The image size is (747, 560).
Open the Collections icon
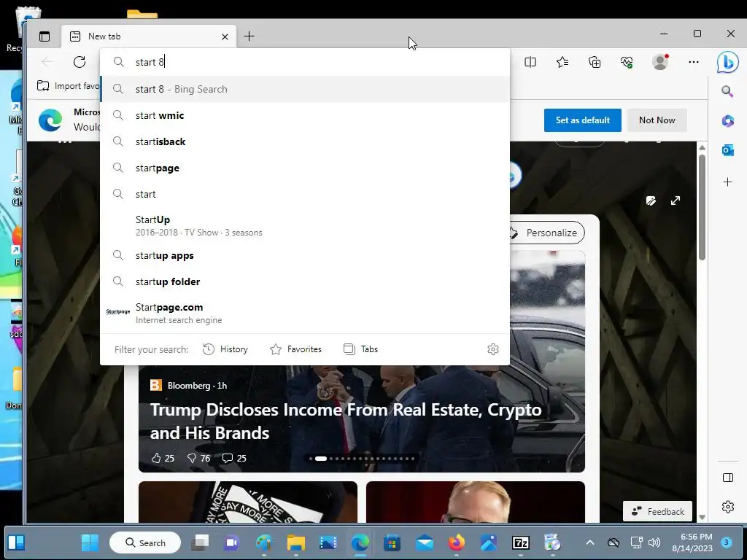tap(595, 62)
